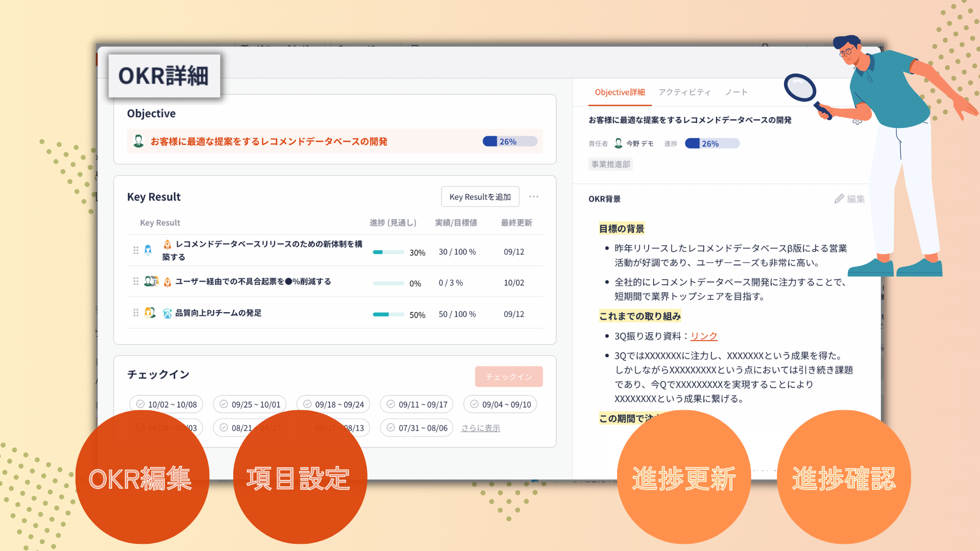Click the 最終更新 column header
Image resolution: width=980 pixels, height=551 pixels.
[516, 223]
